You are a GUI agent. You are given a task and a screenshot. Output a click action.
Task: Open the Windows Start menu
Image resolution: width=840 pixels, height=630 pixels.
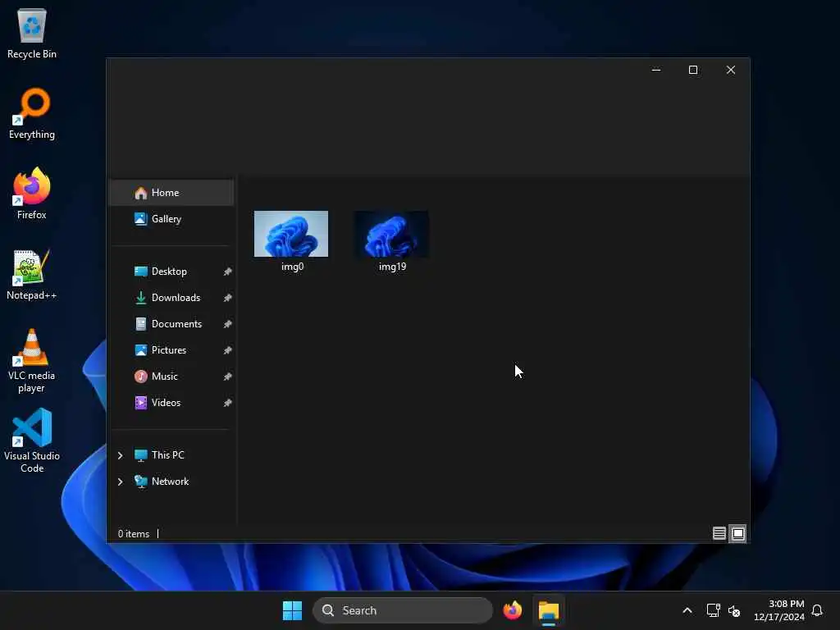[x=293, y=610]
